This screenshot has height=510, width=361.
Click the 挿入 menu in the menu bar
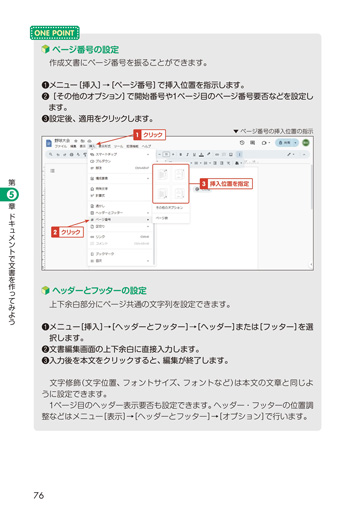[x=92, y=146]
